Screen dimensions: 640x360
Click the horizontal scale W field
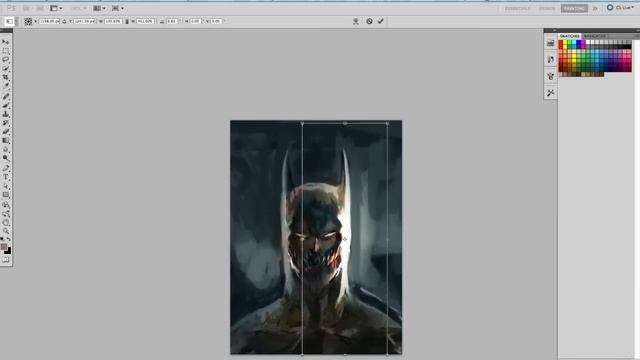tap(113, 21)
